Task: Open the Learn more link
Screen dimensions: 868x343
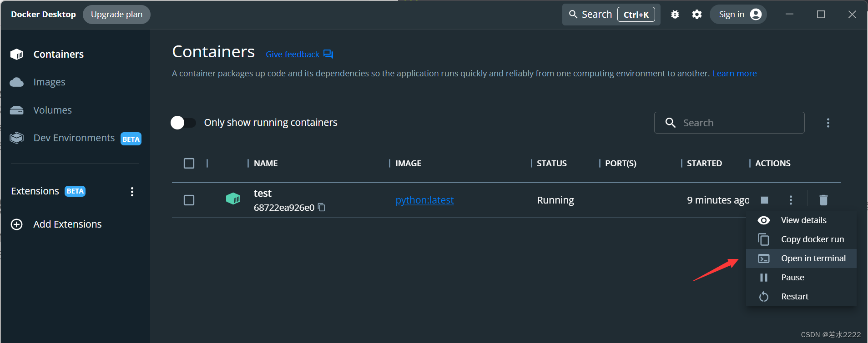Action: pos(735,74)
